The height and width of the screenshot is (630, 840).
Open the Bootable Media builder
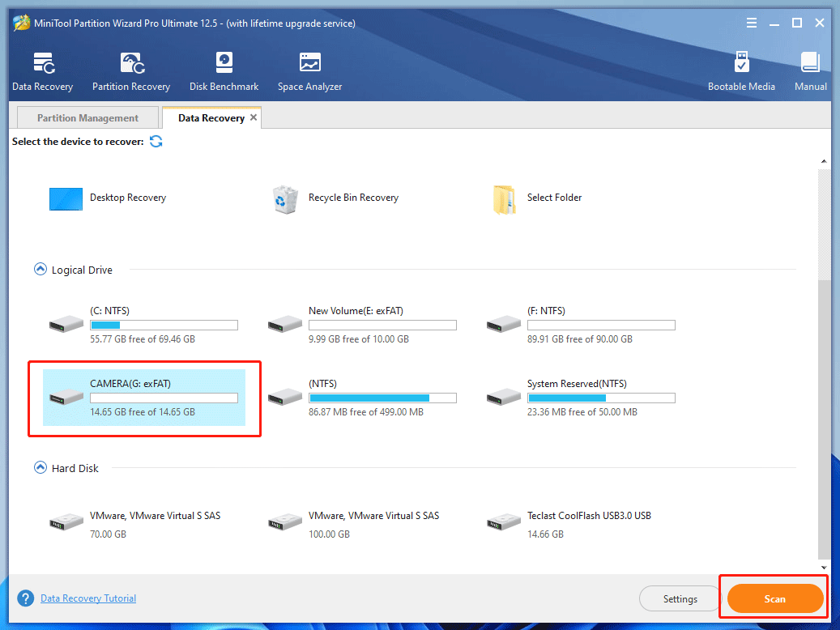pos(741,72)
